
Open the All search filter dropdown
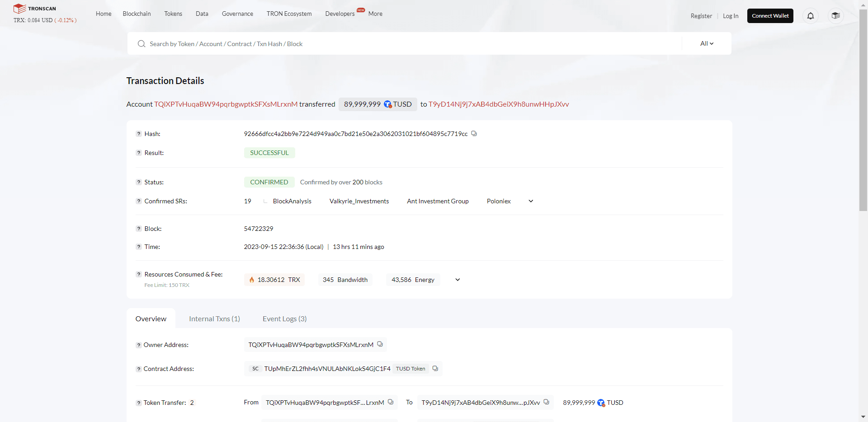coord(707,44)
